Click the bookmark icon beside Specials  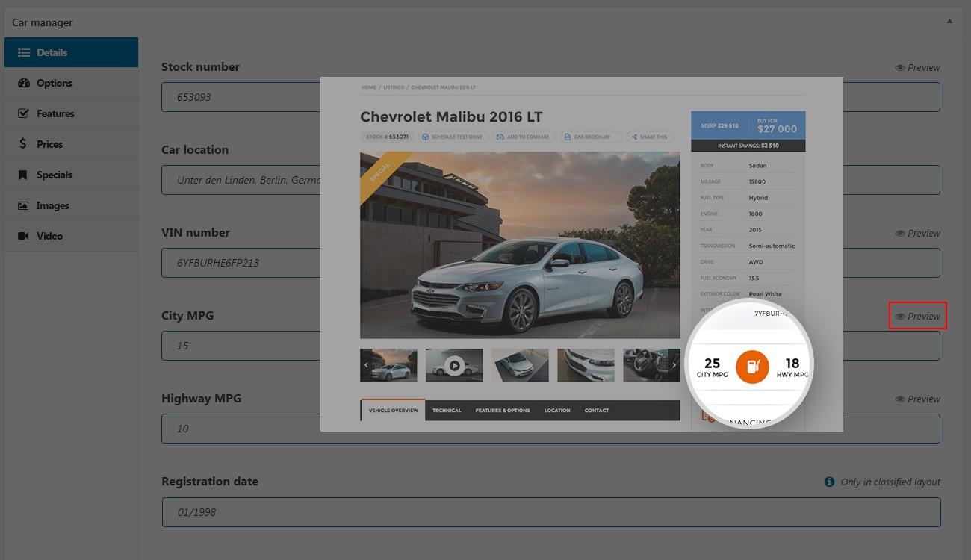(23, 175)
